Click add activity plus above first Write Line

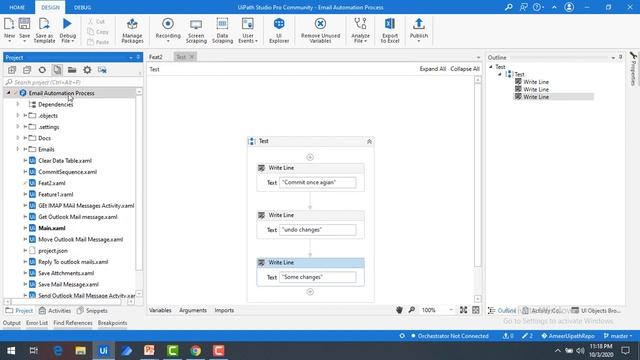(310, 157)
